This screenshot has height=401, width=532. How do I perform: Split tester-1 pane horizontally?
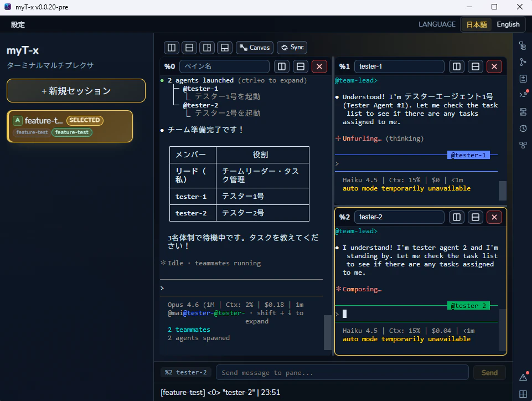pyautogui.click(x=476, y=66)
